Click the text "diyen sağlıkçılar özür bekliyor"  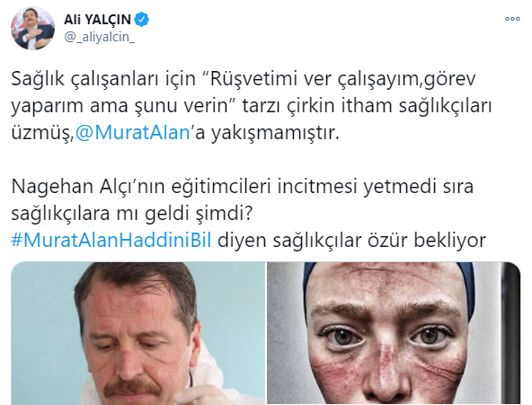(351, 241)
